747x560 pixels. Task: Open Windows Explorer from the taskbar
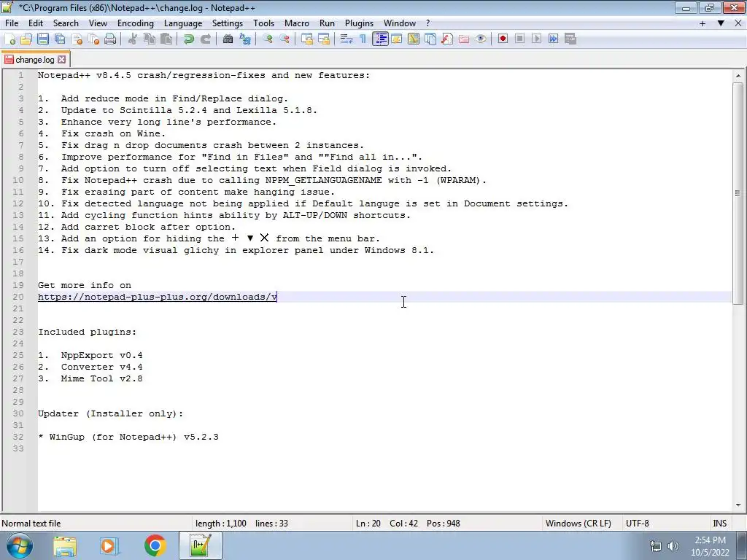click(x=65, y=545)
